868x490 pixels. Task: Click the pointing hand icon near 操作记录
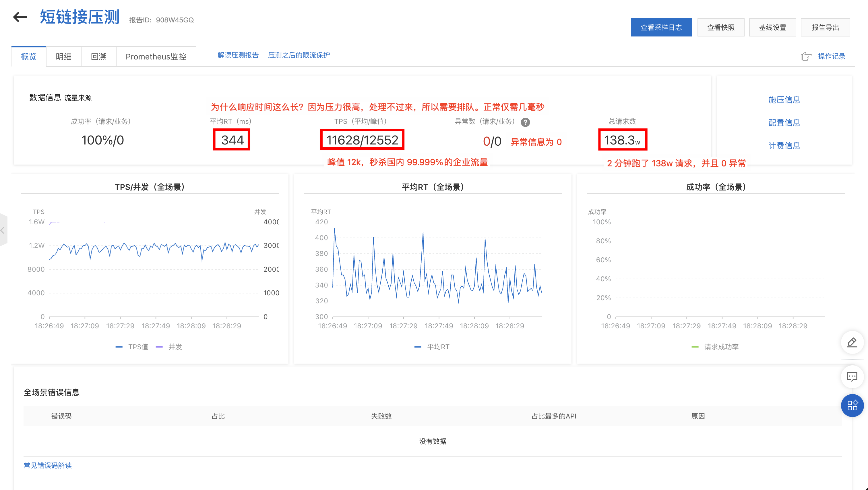806,56
